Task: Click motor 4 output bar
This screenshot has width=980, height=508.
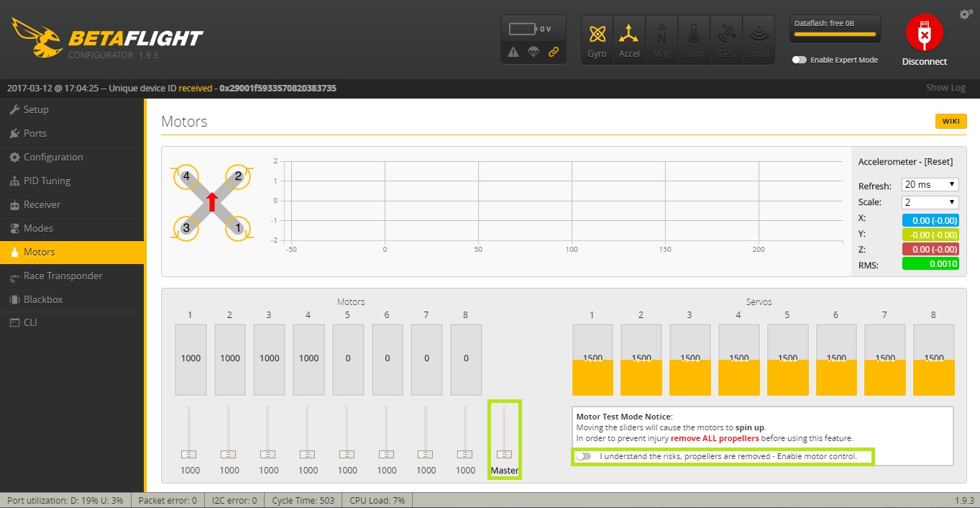Action: [308, 359]
